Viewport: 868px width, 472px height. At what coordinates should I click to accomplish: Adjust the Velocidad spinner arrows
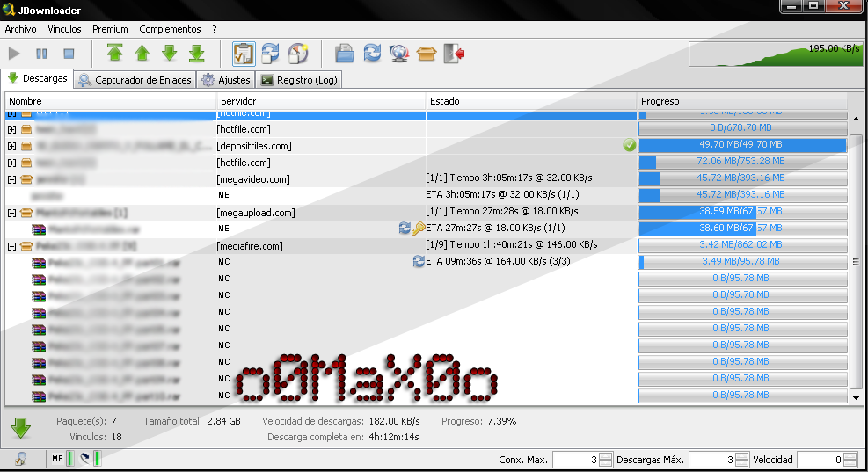point(850,460)
